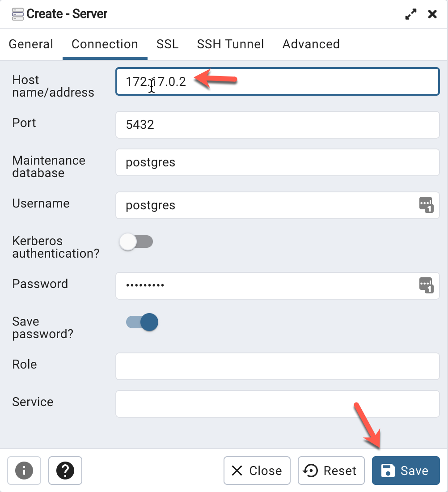Screen dimensions: 448x492
Task: Focus the Host name/address field
Action: [277, 81]
